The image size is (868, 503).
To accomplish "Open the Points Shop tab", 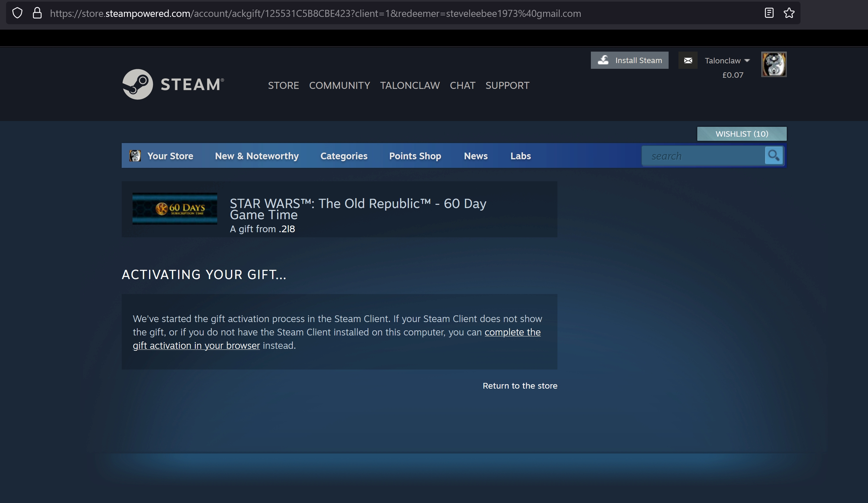I will (x=415, y=156).
